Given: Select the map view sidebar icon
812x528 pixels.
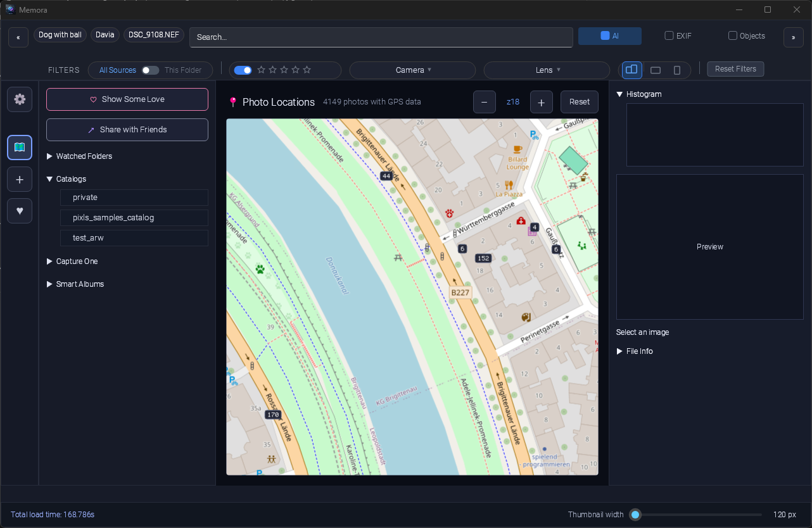Looking at the screenshot, I should click(20, 148).
